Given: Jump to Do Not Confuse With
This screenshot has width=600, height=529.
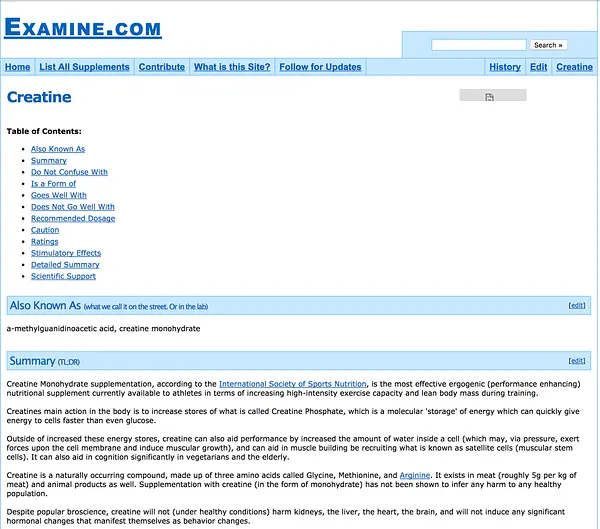Looking at the screenshot, I should point(69,172).
